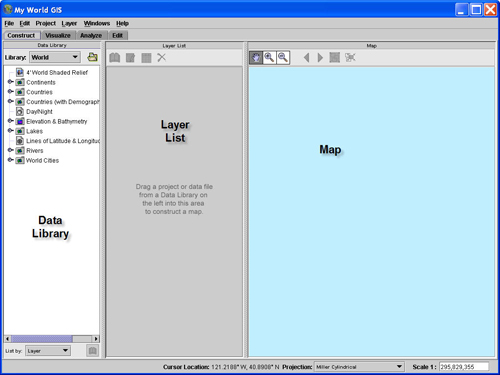Screen dimensions: 500x375
Task: Open the List by Layer dropdown
Action: click(48, 351)
